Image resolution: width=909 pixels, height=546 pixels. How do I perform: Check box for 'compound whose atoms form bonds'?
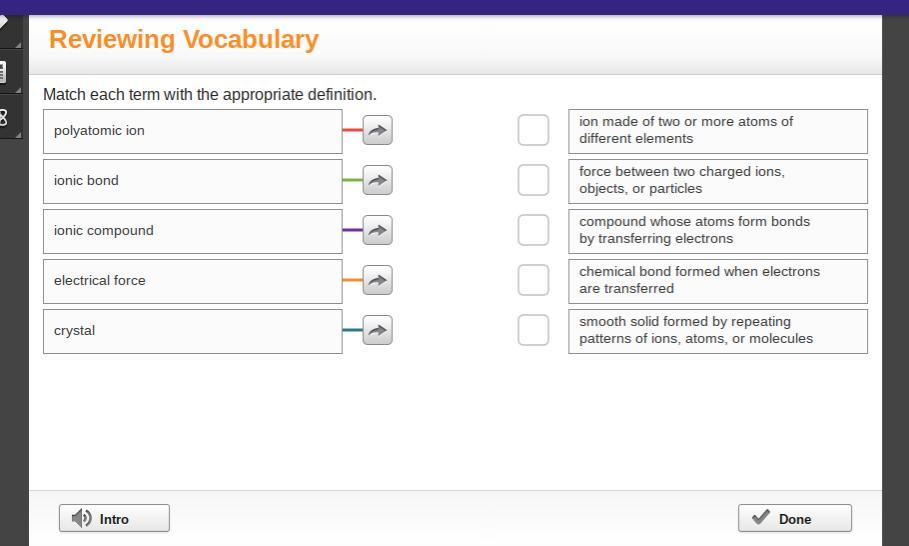point(533,230)
